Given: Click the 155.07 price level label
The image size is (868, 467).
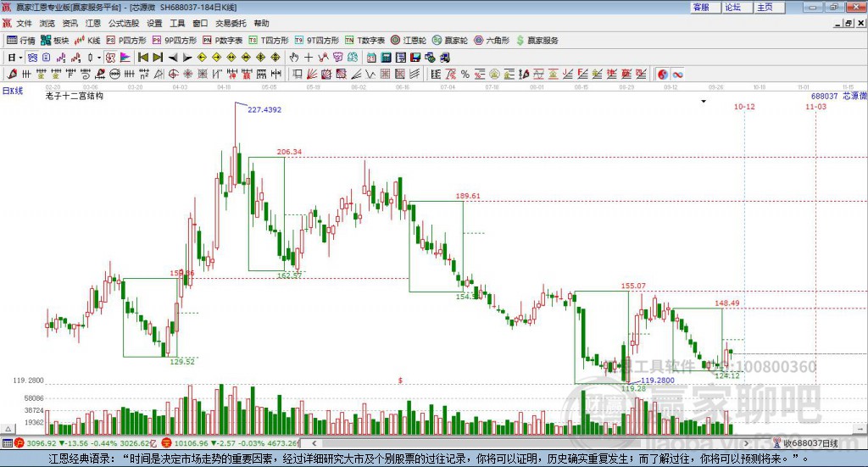Looking at the screenshot, I should tap(633, 286).
